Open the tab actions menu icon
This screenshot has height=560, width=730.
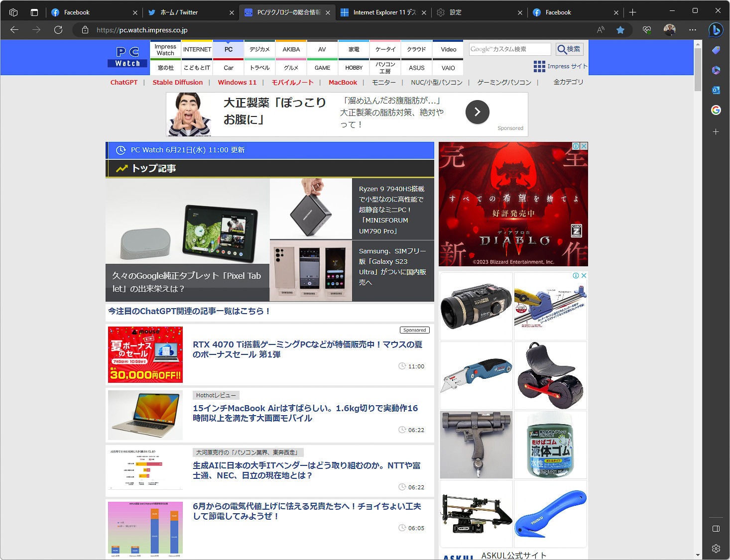pos(34,12)
